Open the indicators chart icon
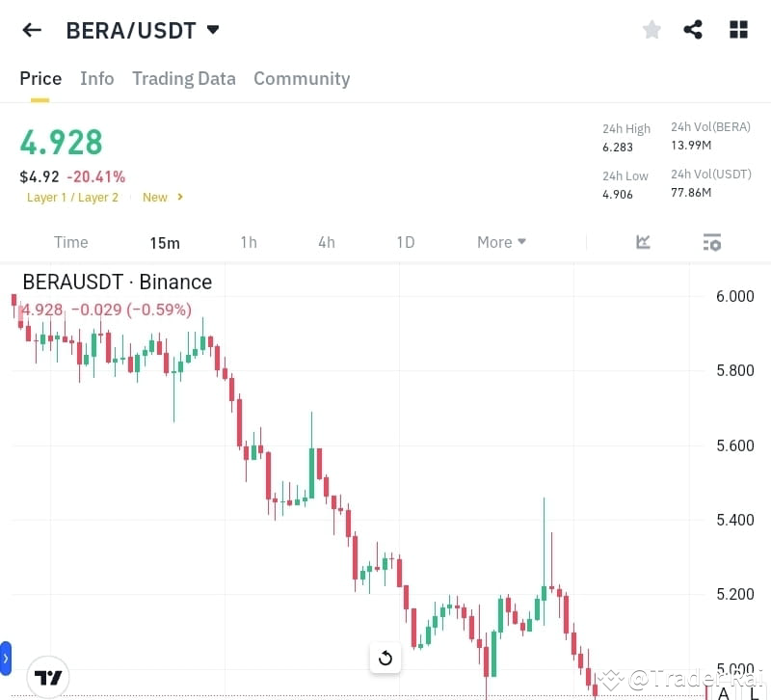 point(643,242)
